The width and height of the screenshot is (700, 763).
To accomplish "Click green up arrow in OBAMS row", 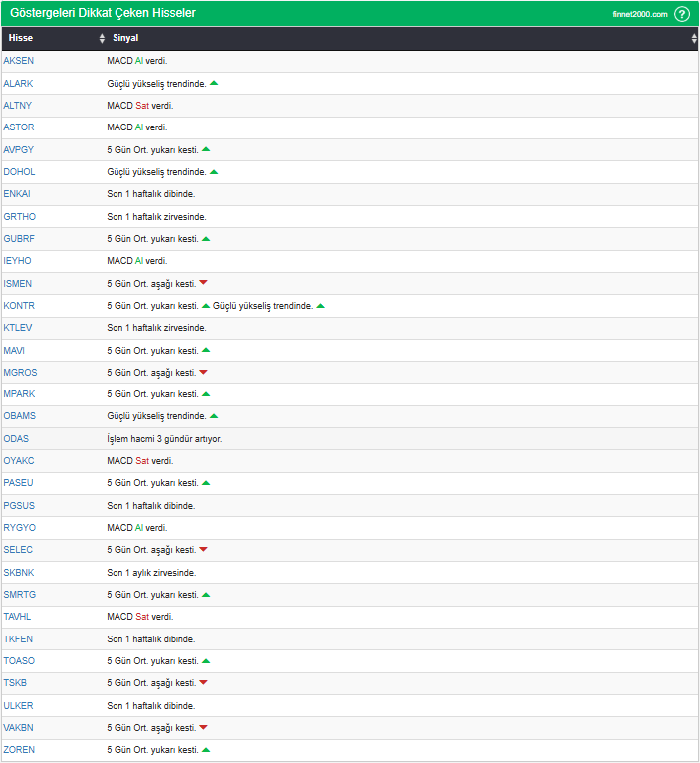I will coord(214,416).
